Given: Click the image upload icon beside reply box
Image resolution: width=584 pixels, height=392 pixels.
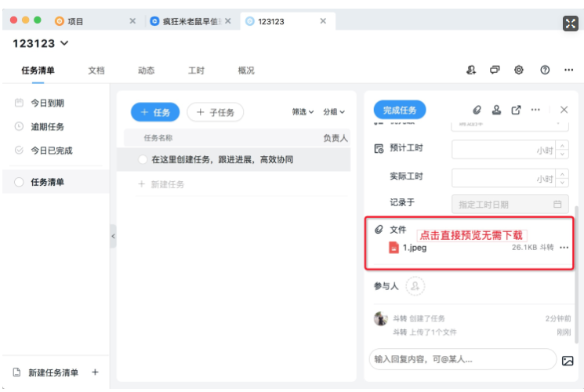Looking at the screenshot, I should 568,361.
